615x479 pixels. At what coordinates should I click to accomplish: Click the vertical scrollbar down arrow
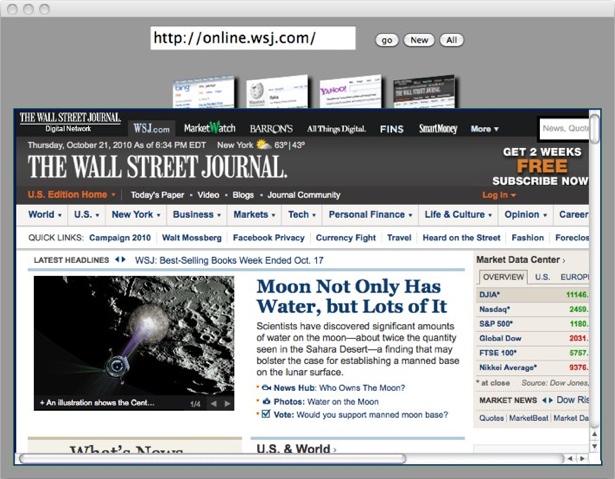(x=595, y=446)
